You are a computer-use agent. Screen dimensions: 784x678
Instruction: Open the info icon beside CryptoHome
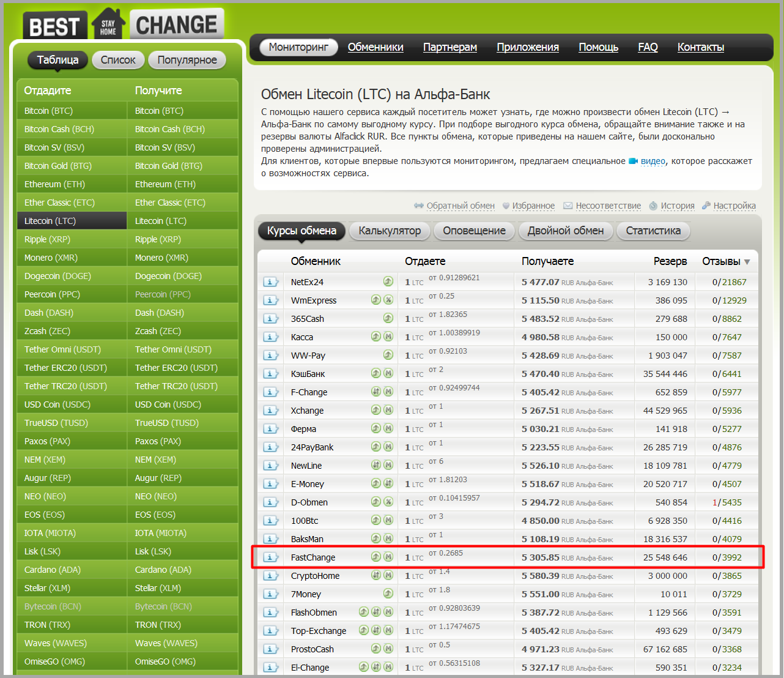click(270, 576)
